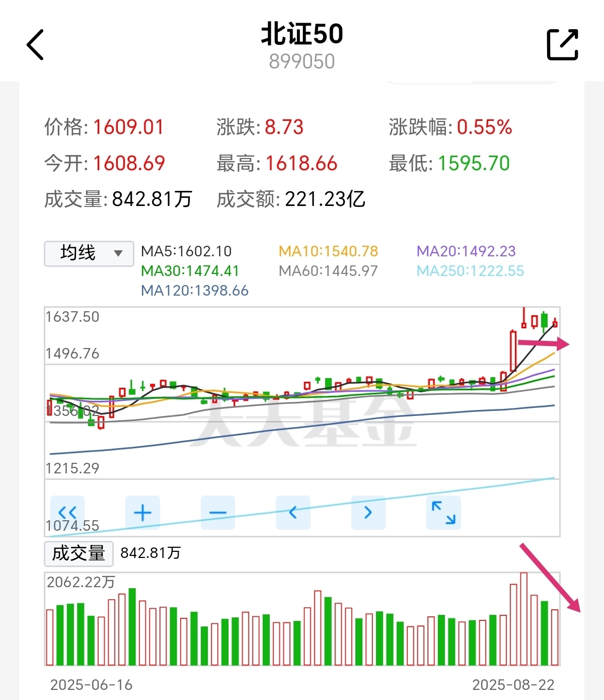Select the MA30:1474.41 value
The image size is (604, 700).
[x=190, y=271]
